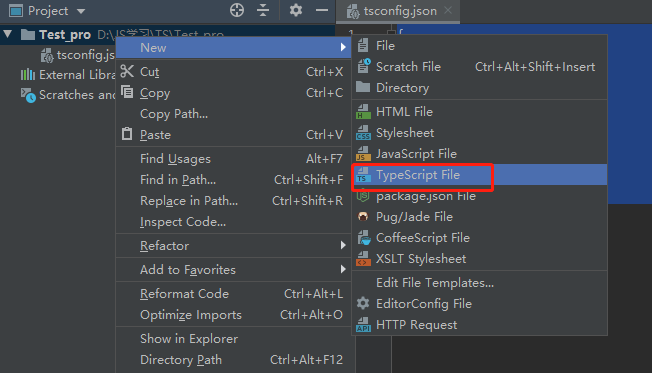The height and width of the screenshot is (373, 652).
Task: Select Scratches and Consoles node
Action: (x=77, y=95)
